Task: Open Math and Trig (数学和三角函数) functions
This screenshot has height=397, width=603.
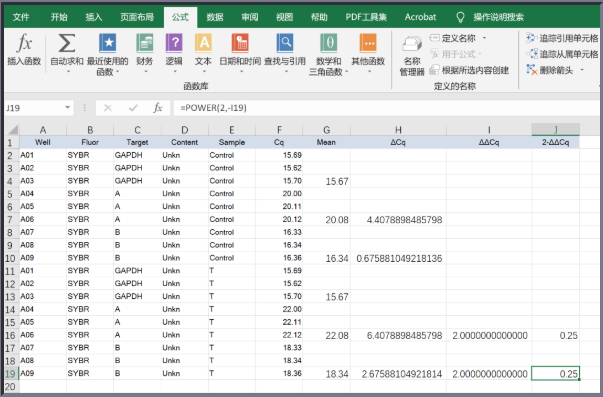Action: pos(328,54)
